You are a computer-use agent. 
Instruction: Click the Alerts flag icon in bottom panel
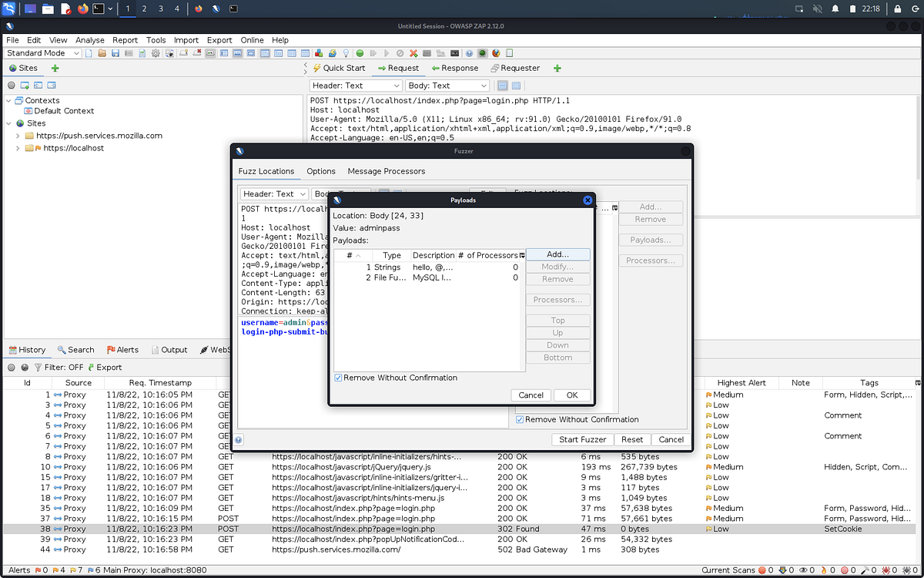point(110,349)
